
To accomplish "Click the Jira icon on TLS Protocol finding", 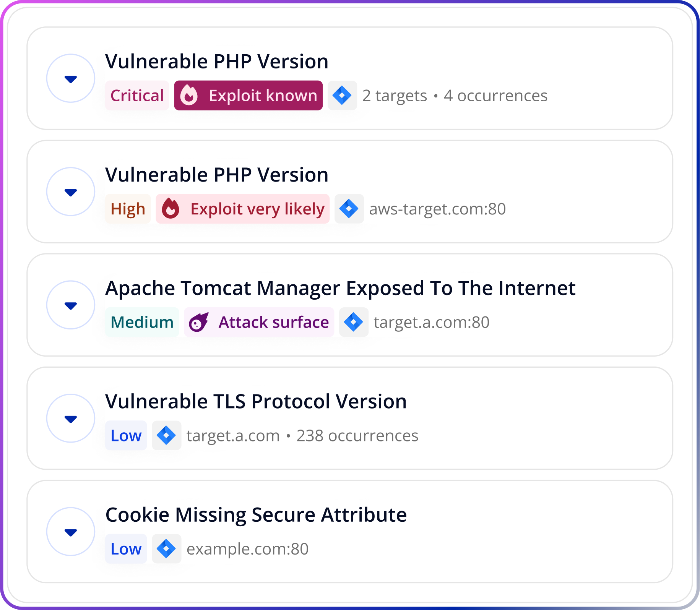I will pyautogui.click(x=166, y=435).
